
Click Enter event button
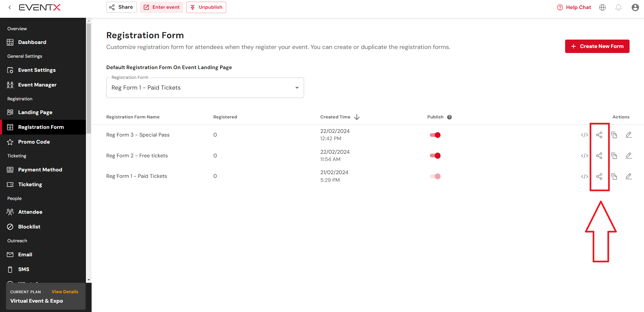(161, 7)
